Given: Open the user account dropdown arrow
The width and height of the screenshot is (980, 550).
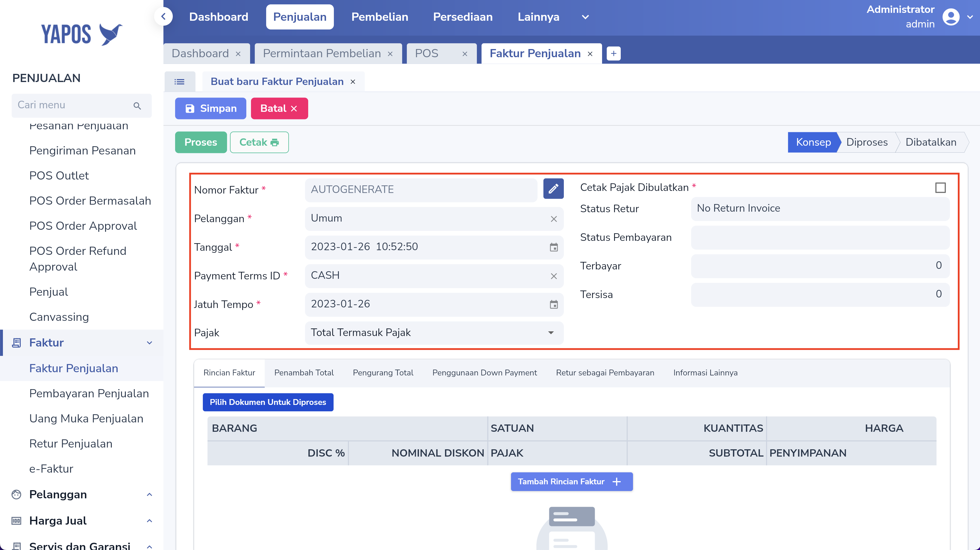Looking at the screenshot, I should pyautogui.click(x=970, y=17).
